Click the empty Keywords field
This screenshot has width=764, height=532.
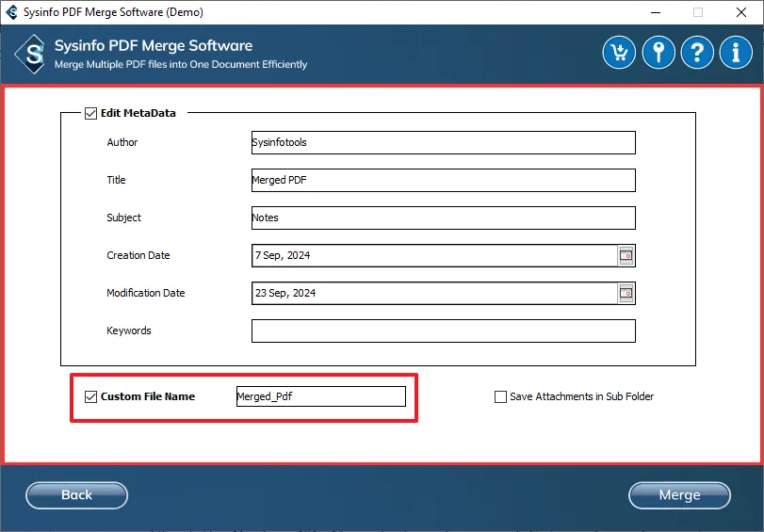[444, 330]
